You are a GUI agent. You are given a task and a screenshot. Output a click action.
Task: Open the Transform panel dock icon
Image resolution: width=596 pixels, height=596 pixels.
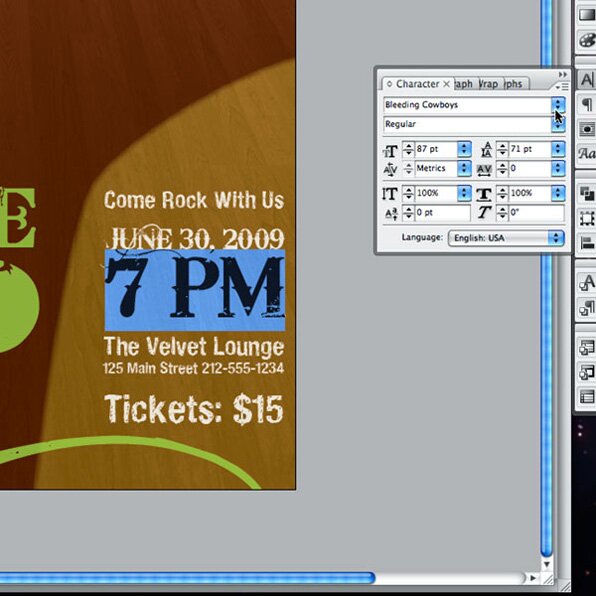click(587, 219)
